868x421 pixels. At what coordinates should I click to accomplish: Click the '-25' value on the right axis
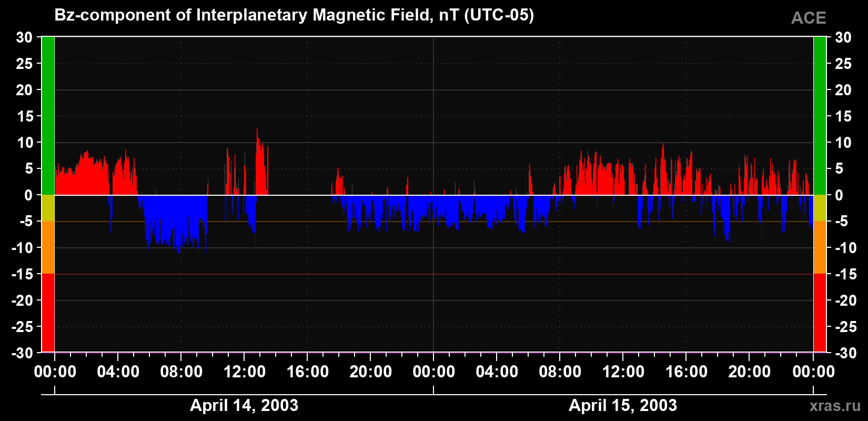[x=846, y=327]
